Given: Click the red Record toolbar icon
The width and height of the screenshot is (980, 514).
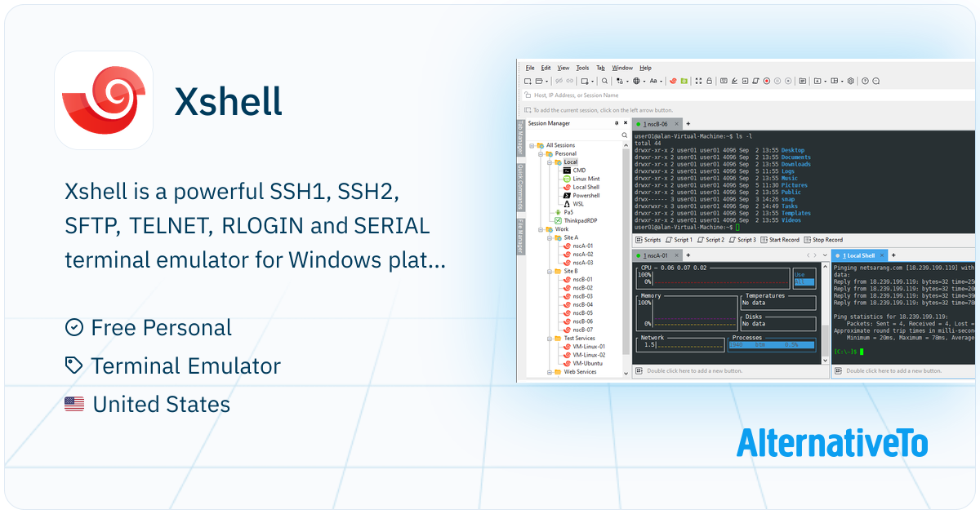Looking at the screenshot, I should tap(767, 81).
